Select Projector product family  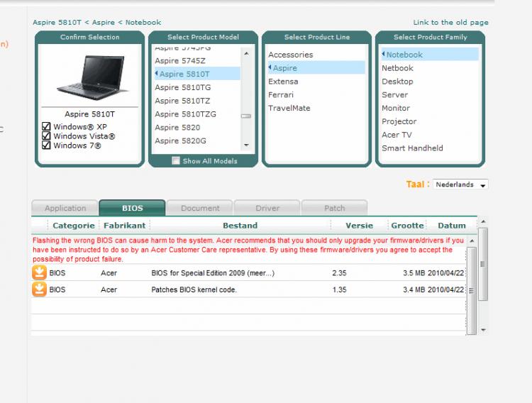pyautogui.click(x=430, y=121)
